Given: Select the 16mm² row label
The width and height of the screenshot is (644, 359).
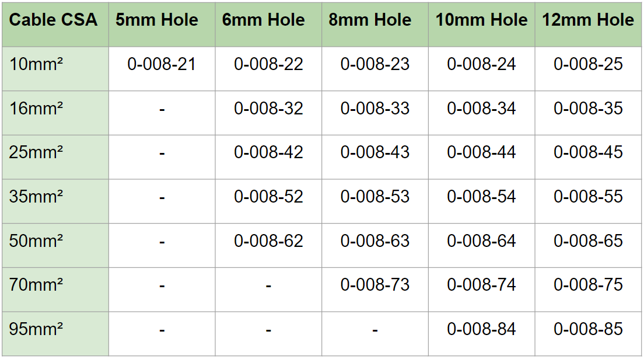Looking at the screenshot, I should coord(36,109).
